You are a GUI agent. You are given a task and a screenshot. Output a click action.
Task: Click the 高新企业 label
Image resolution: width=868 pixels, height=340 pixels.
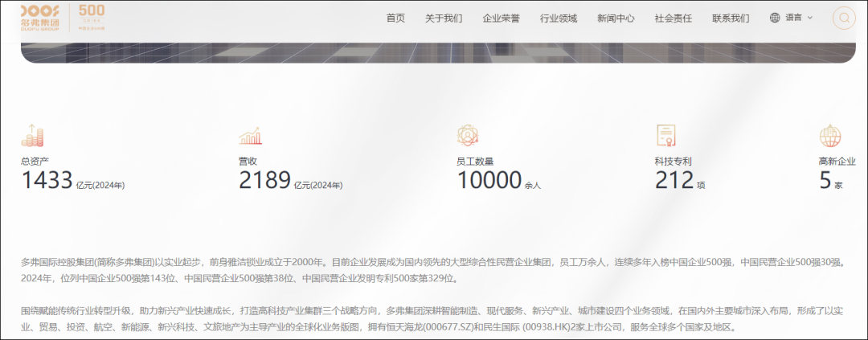[837, 161]
